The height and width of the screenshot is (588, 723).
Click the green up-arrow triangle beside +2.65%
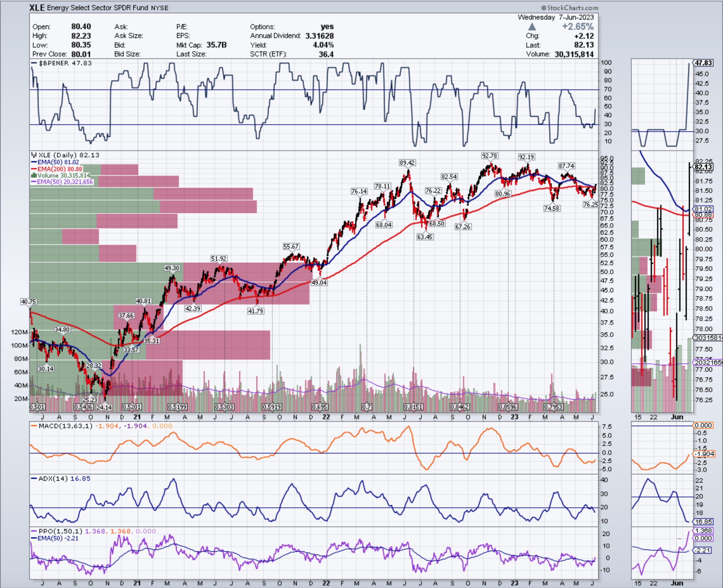point(532,27)
